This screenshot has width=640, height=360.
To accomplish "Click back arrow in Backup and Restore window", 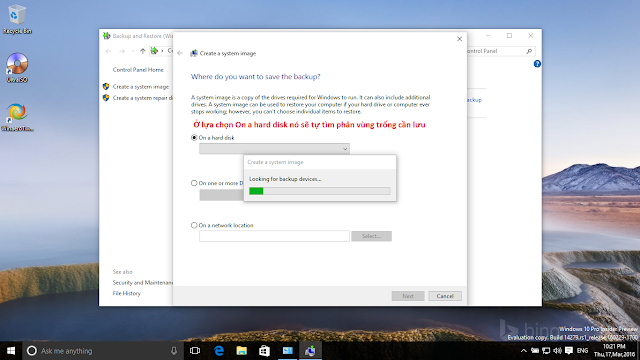I will click(108, 51).
